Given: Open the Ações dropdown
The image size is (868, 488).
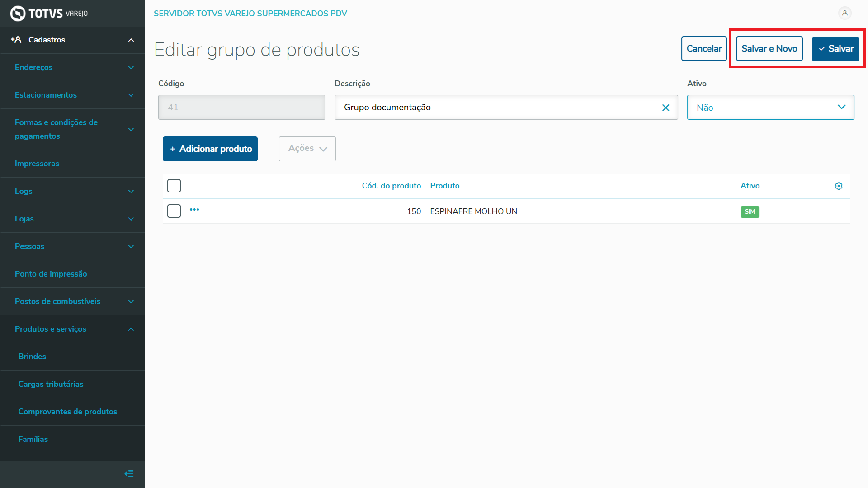Looking at the screenshot, I should pyautogui.click(x=307, y=149).
